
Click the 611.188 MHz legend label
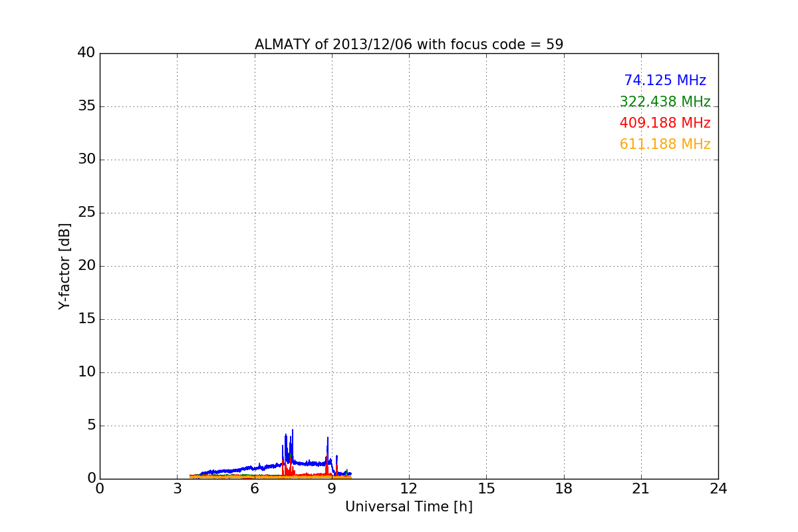click(x=665, y=144)
